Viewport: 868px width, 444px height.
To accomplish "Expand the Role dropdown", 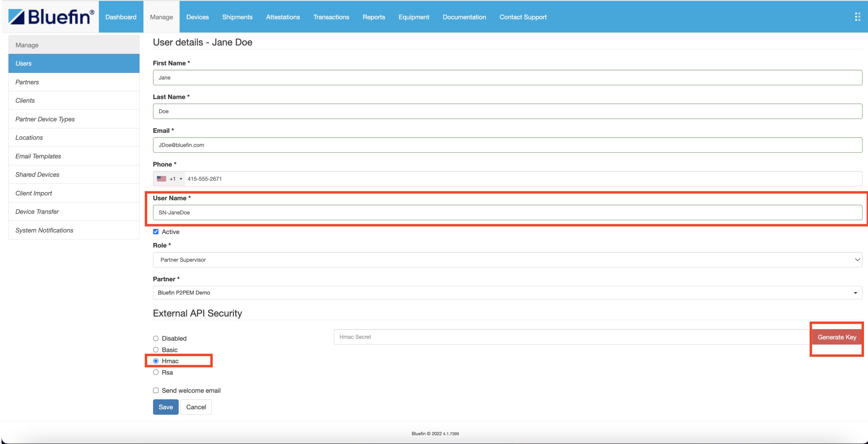I will click(507, 260).
